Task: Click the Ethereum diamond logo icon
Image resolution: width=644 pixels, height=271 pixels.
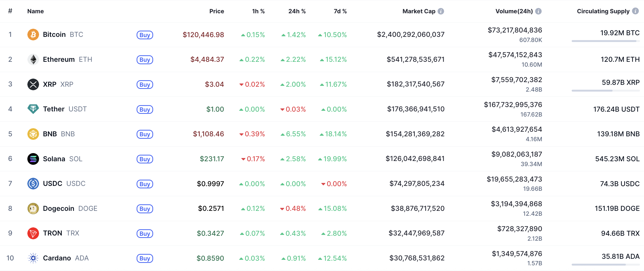Action: (x=33, y=60)
